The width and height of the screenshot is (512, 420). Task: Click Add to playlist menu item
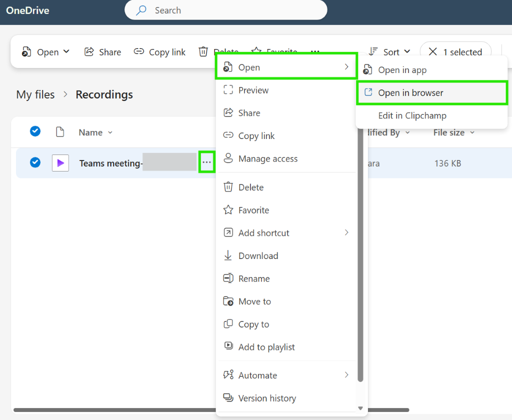(286, 347)
